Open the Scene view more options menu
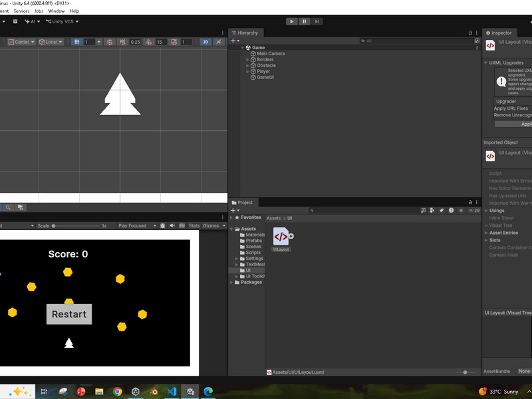Viewport: 532px width, 399px height. pos(223,33)
